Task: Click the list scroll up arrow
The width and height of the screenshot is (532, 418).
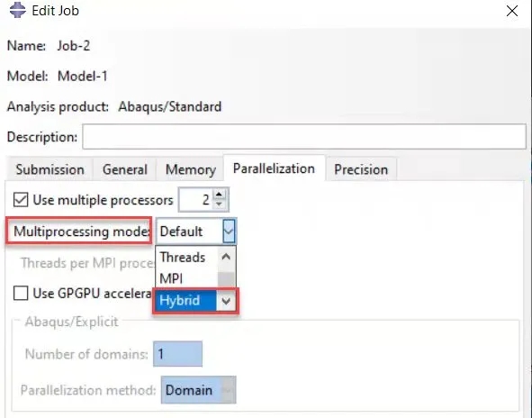Action: (x=226, y=257)
